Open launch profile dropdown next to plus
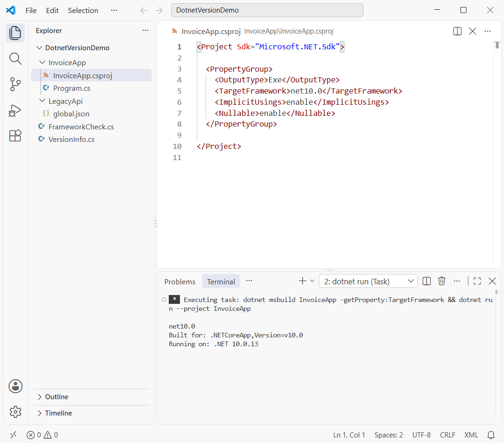504x443 pixels. (x=312, y=281)
